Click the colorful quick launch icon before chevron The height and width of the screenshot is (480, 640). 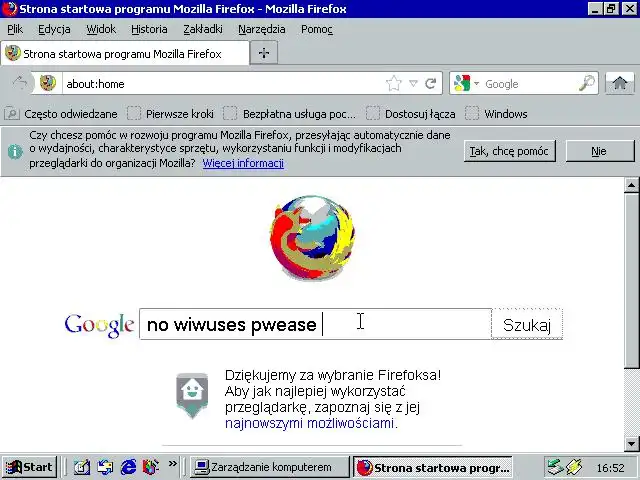pyautogui.click(x=150, y=467)
